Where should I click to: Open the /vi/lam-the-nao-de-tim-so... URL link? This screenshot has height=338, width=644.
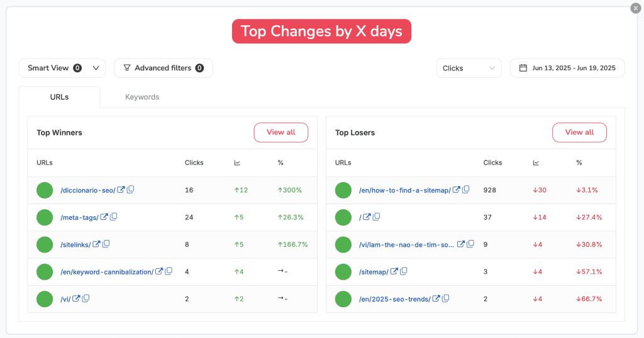(x=406, y=245)
